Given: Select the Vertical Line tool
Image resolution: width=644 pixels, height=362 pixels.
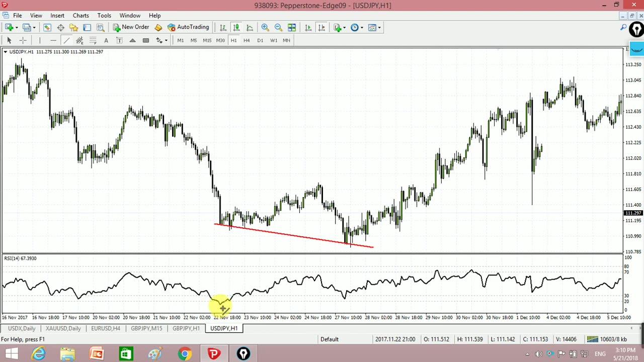Looking at the screenshot, I should [40, 40].
